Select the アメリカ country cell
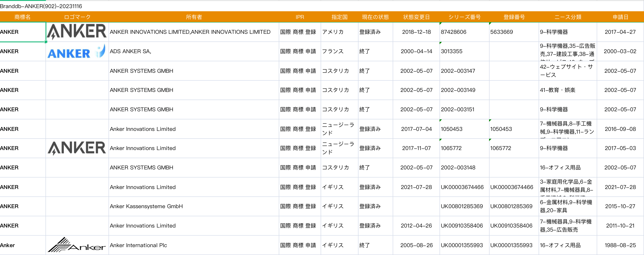644x255 pixels. (340, 32)
